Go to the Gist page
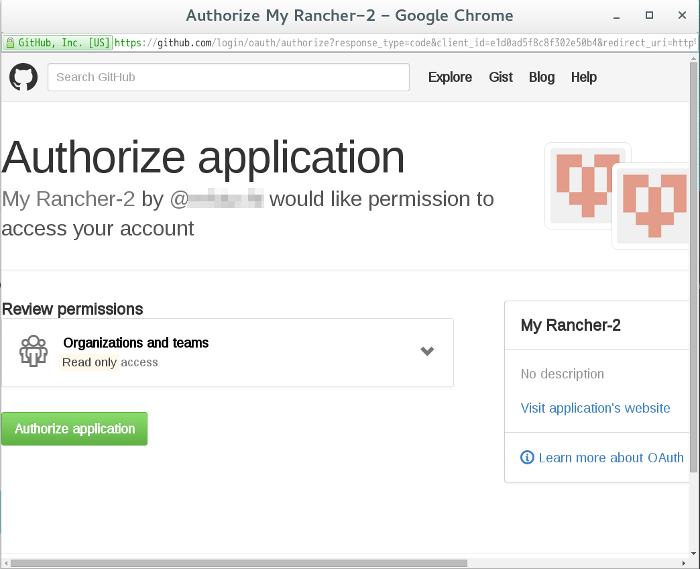The width and height of the screenshot is (700, 569). [x=500, y=77]
